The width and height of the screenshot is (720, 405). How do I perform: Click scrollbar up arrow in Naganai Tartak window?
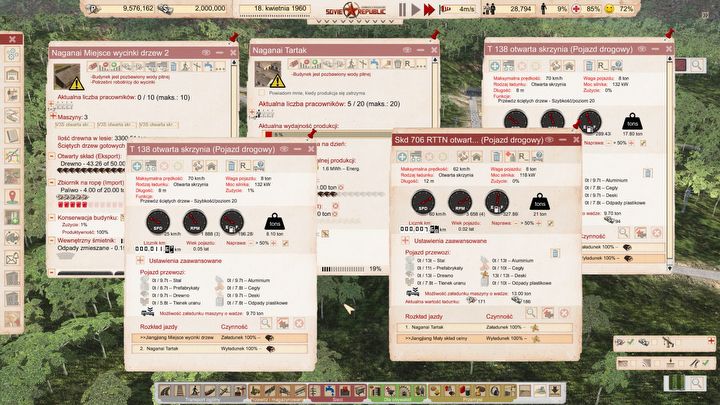point(435,61)
